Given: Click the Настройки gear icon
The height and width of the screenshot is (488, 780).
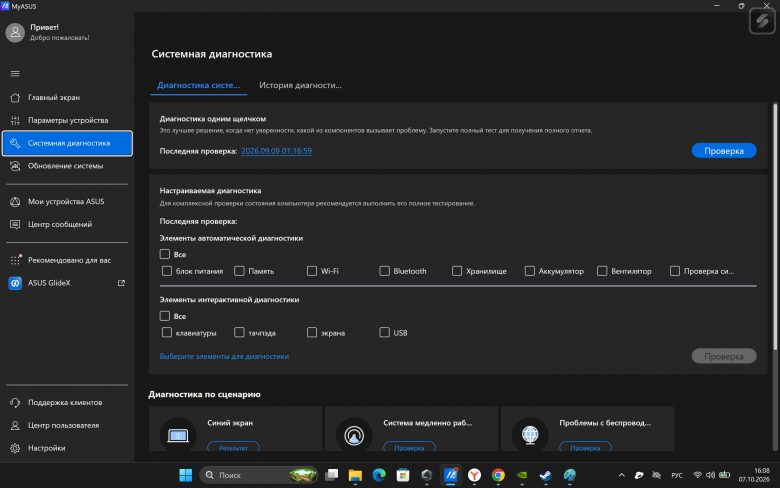Looking at the screenshot, I should tap(15, 448).
